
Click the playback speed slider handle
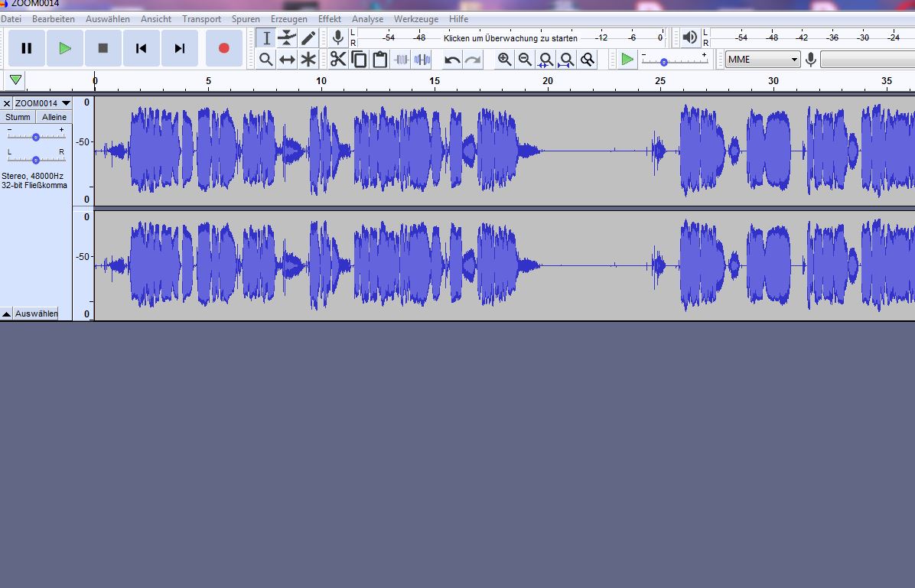click(663, 62)
